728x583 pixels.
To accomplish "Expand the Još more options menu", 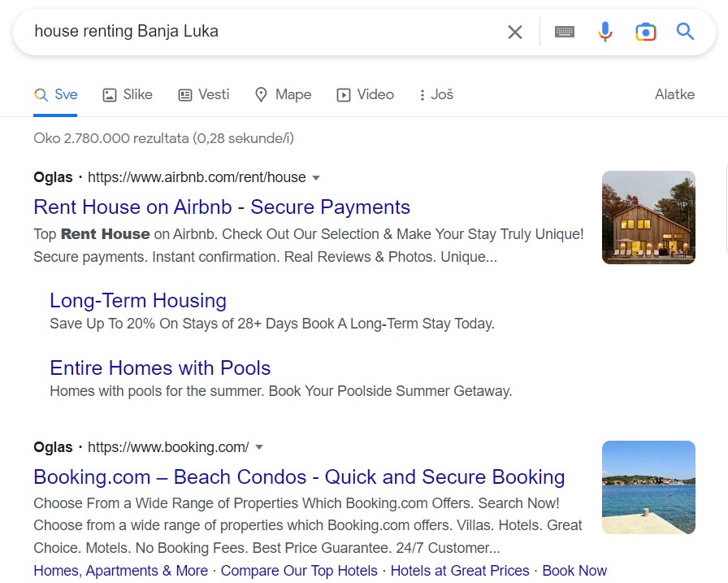I will (x=435, y=94).
